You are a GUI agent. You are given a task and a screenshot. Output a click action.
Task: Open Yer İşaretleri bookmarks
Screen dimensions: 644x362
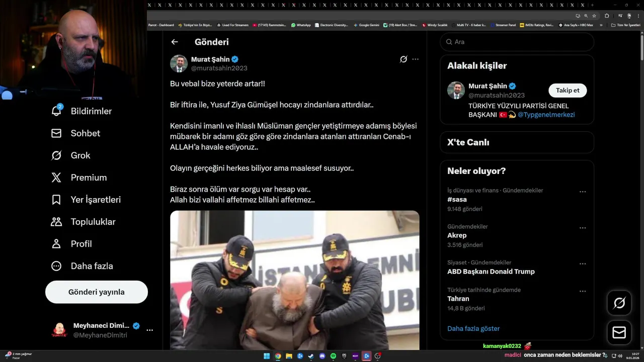(x=86, y=200)
